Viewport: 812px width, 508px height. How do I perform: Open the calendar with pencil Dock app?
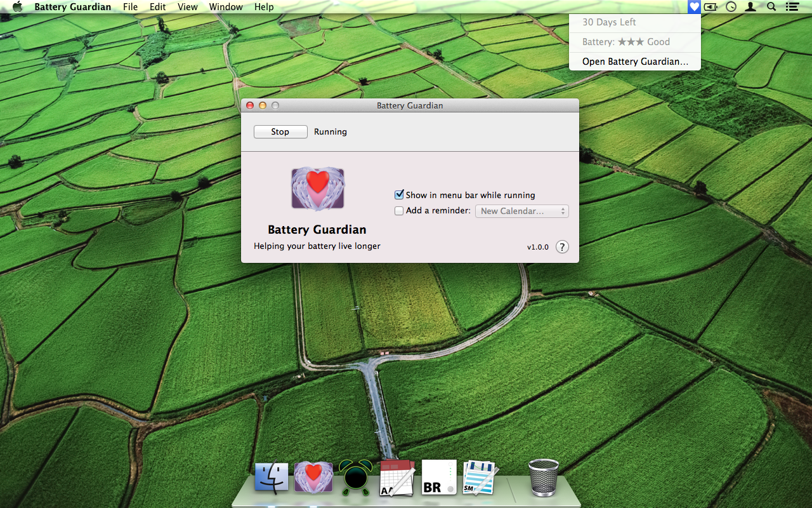pyautogui.click(x=397, y=478)
